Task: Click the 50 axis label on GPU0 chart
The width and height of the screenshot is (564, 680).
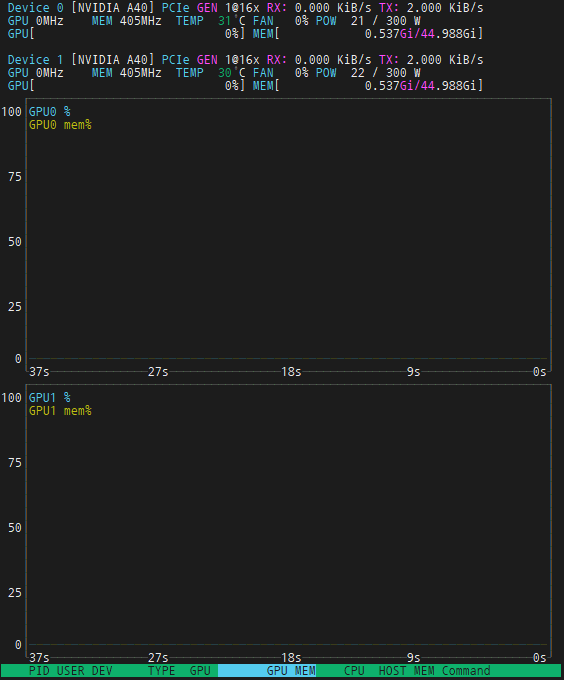Action: coord(15,242)
